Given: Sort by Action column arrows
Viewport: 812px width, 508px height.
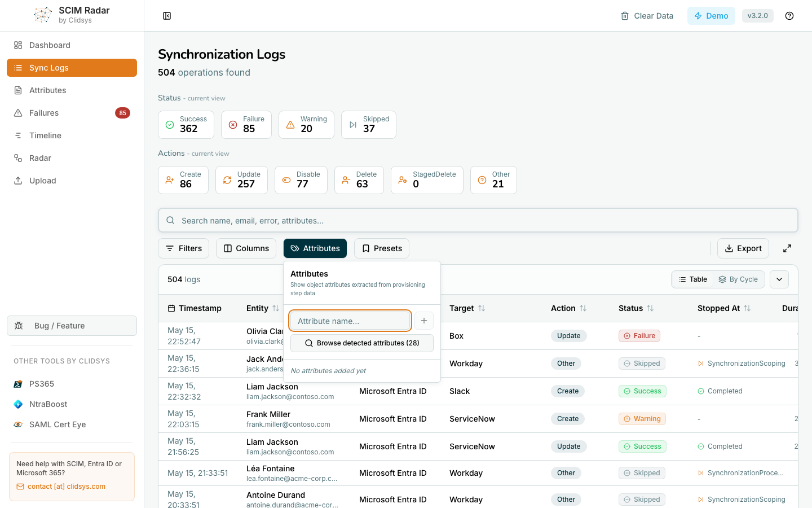Looking at the screenshot, I should click(x=583, y=308).
